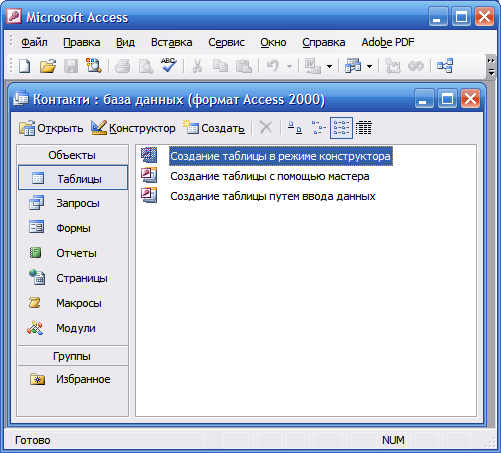The image size is (501, 453).
Task: Open the Adobe PDF menu
Action: pos(388,42)
